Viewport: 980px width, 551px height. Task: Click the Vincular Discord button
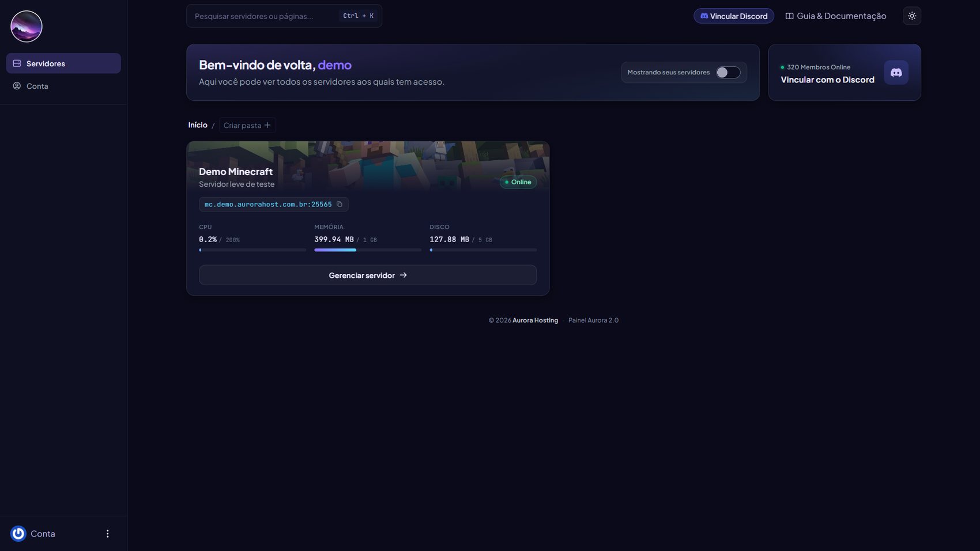[733, 16]
